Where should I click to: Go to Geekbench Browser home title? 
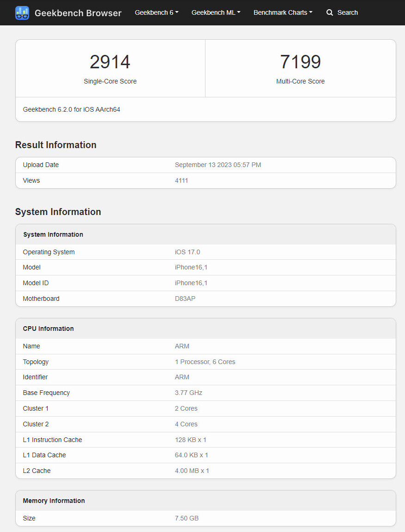[78, 13]
